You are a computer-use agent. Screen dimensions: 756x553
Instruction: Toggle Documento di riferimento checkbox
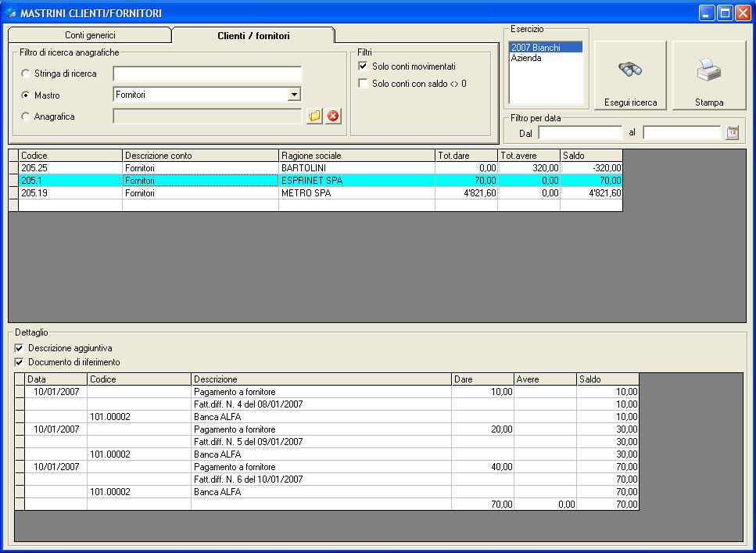tap(20, 362)
